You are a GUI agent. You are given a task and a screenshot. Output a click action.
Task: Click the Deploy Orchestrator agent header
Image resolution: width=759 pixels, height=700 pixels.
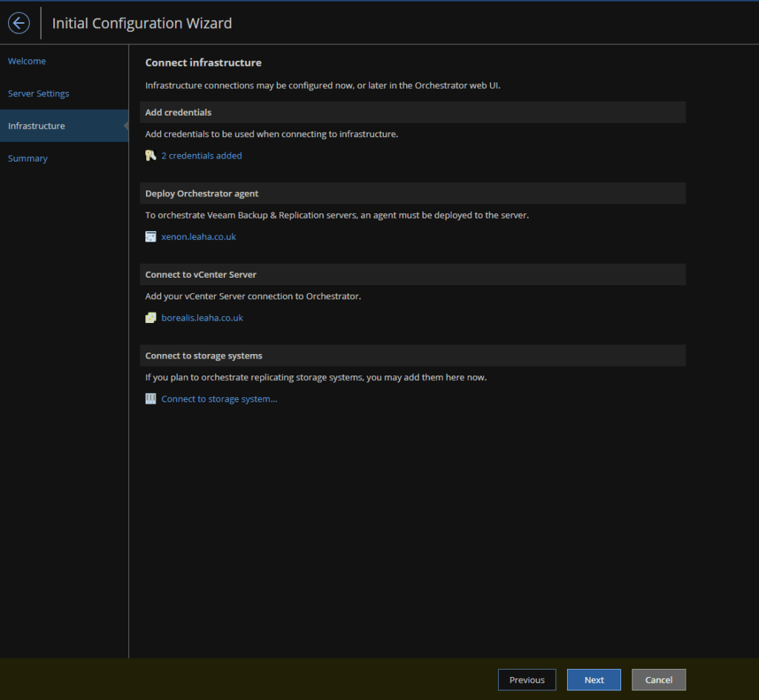tap(413, 193)
